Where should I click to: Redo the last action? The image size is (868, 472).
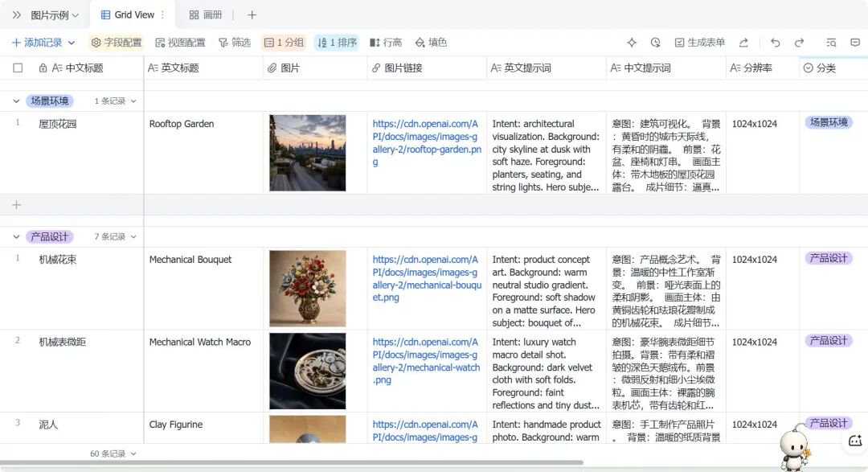click(799, 43)
